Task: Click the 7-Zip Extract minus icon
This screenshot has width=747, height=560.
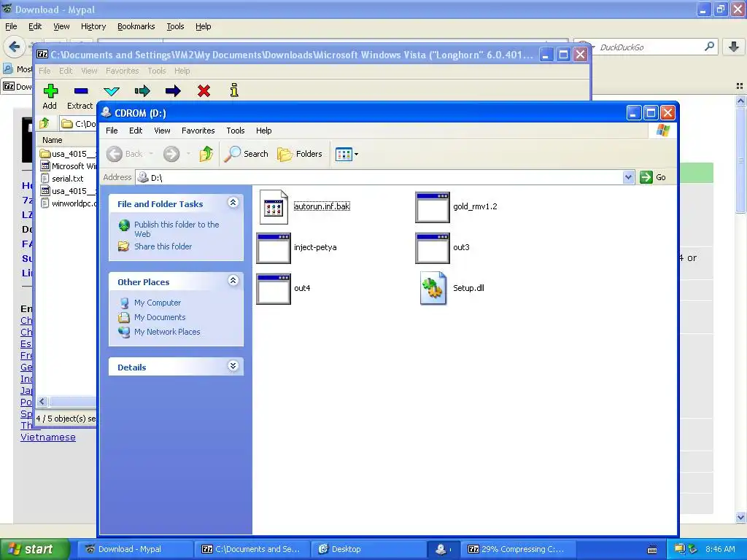Action: click(x=81, y=90)
